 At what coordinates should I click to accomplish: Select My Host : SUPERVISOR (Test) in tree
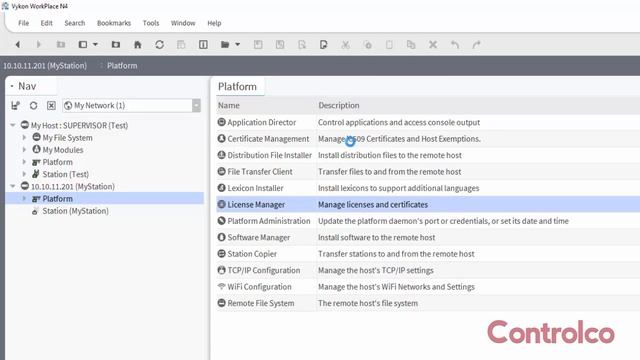click(79, 126)
